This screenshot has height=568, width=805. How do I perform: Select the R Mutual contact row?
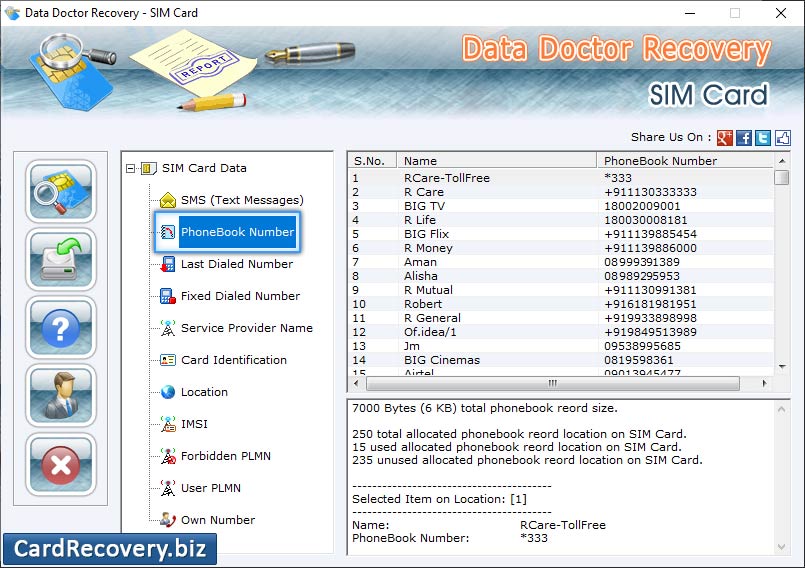(561, 290)
